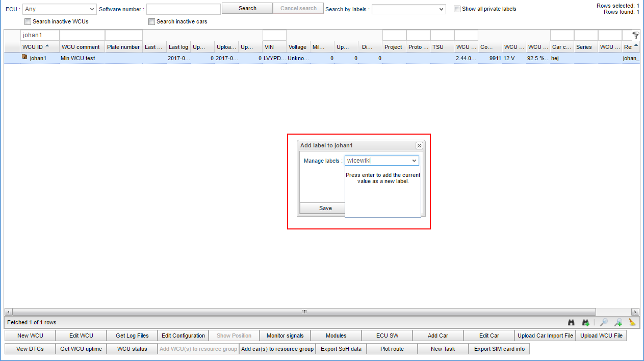
Task: Click the filter funnel icon above the table
Action: [635, 35]
